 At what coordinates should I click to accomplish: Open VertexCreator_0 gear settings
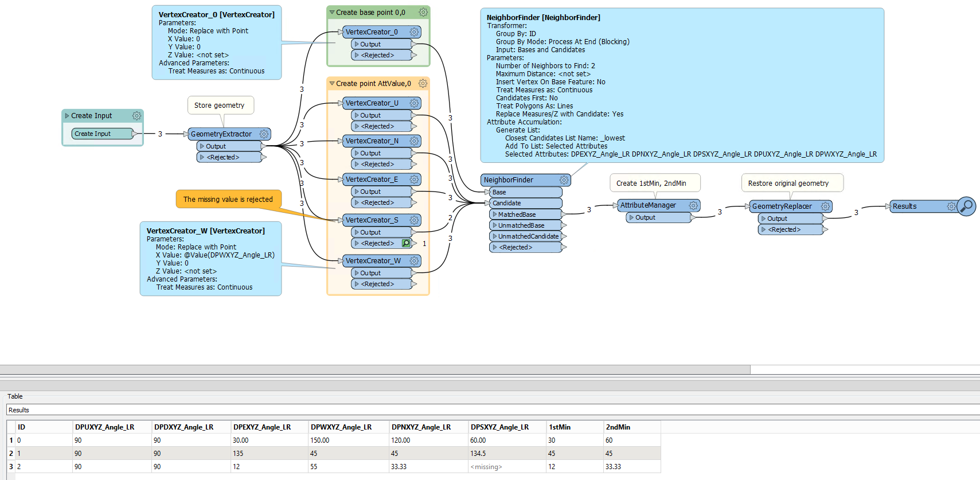tap(414, 32)
